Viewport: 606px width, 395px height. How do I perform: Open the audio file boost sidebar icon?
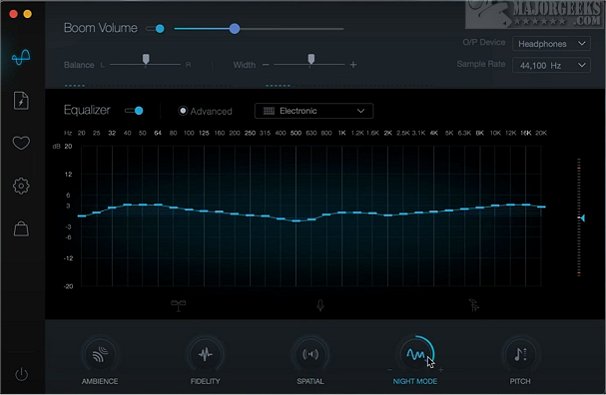21,101
